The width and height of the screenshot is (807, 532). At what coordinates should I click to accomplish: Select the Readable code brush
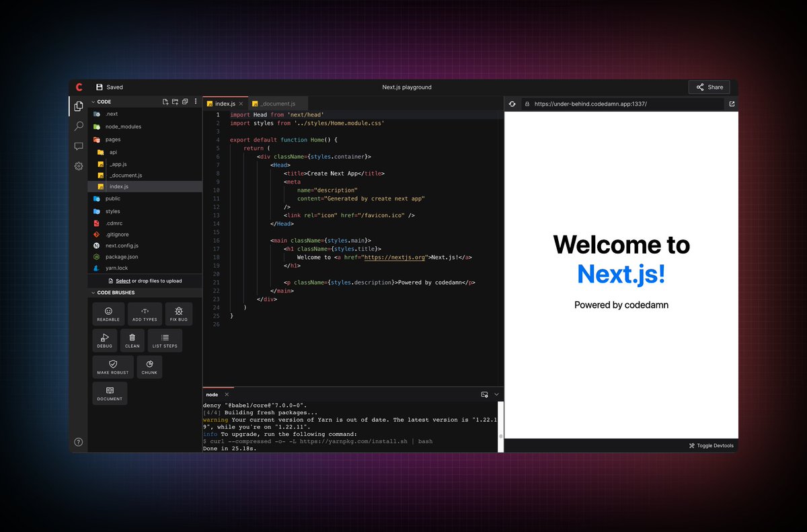click(x=108, y=313)
